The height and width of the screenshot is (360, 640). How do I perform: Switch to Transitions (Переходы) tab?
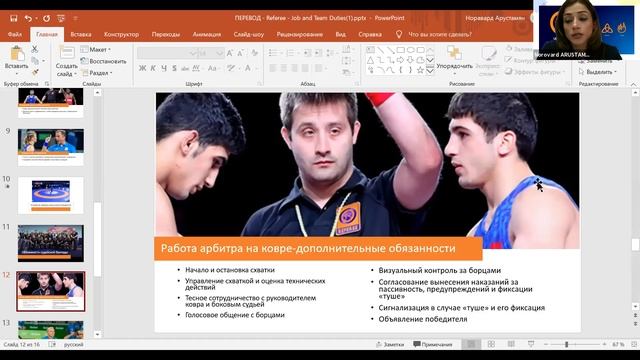(x=166, y=34)
